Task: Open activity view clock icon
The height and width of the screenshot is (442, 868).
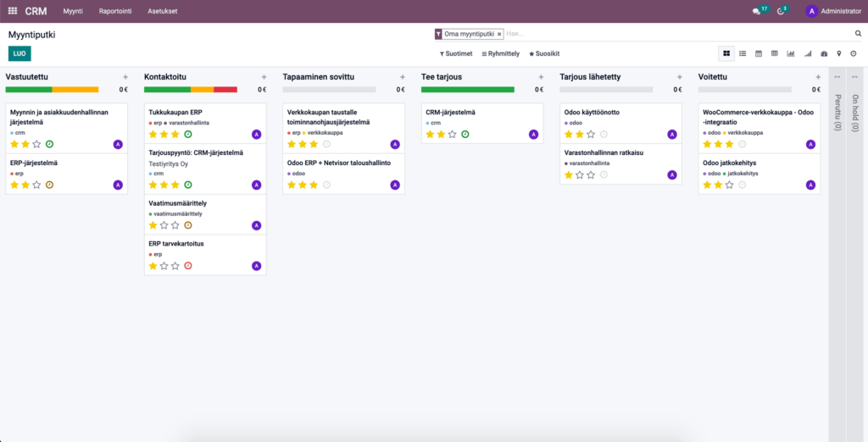Action: pyautogui.click(x=854, y=53)
